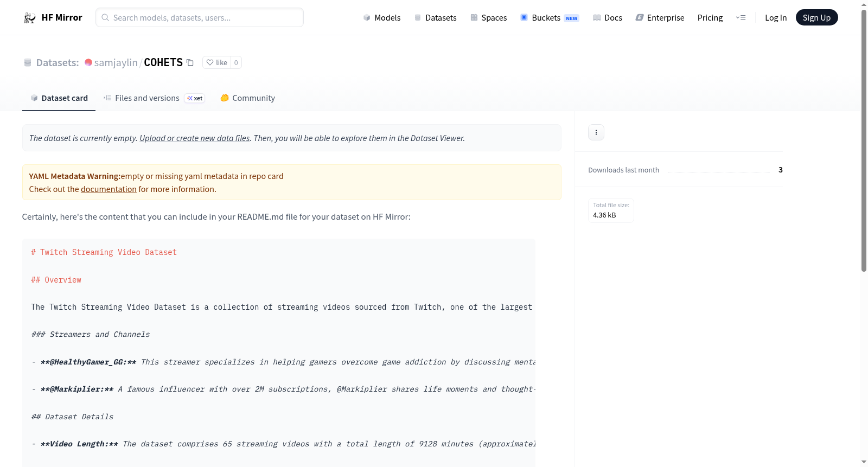Click the HF Mirror logo icon
This screenshot has width=868, height=467.
(29, 18)
